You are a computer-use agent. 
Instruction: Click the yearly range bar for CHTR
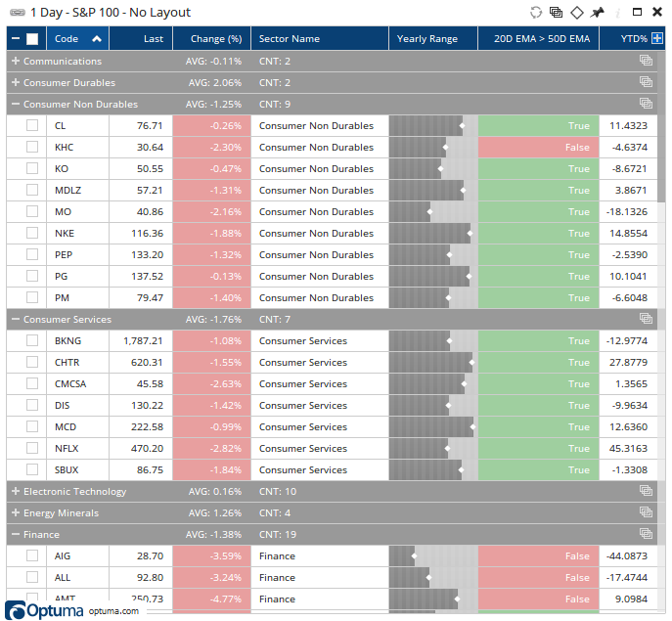pos(433,362)
